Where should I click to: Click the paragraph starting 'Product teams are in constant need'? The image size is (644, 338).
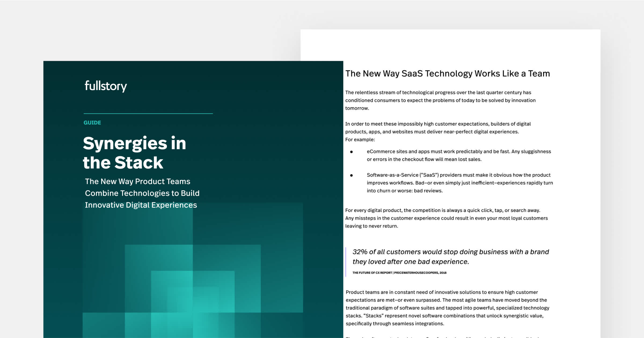pos(447,308)
